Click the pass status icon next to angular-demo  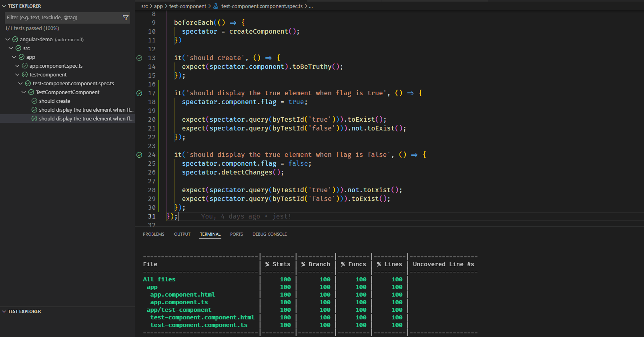pos(15,40)
